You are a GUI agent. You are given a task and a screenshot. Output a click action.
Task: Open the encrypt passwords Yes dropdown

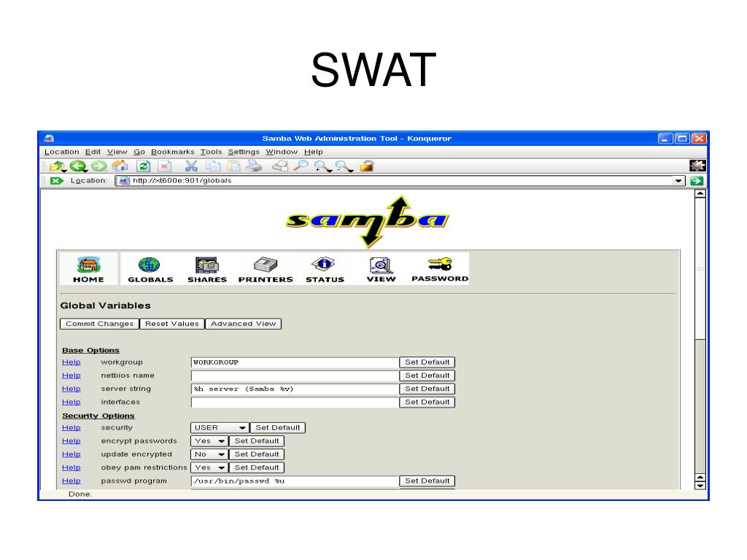point(209,441)
